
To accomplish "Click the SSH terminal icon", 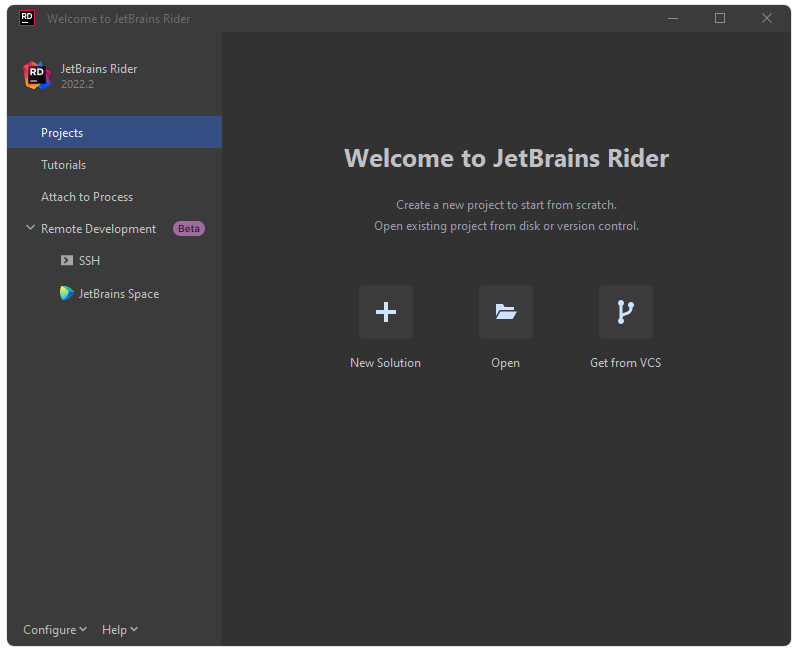I will point(67,261).
